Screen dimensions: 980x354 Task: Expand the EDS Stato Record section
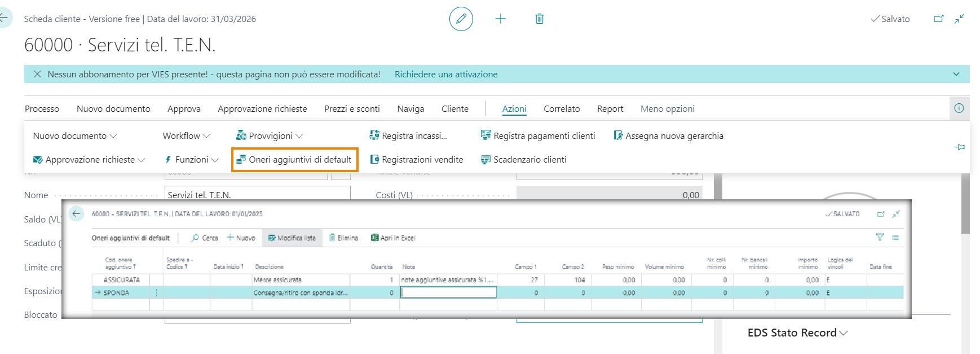pyautogui.click(x=797, y=333)
